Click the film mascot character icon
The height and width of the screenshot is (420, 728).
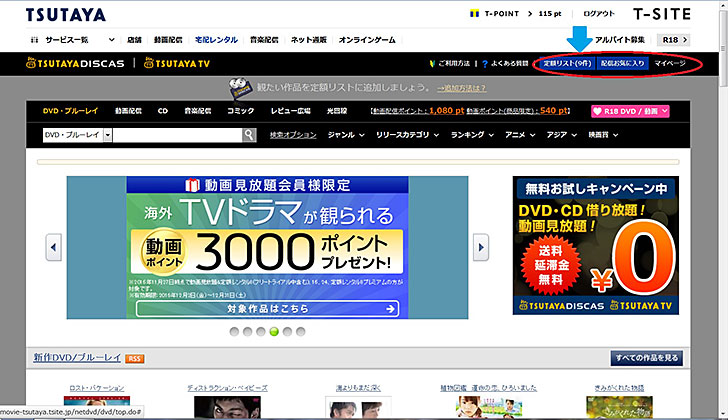coord(240,88)
